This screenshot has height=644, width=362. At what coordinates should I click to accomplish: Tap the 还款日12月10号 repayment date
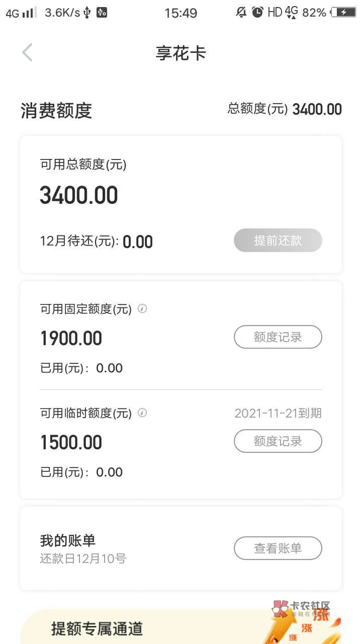pos(83,558)
